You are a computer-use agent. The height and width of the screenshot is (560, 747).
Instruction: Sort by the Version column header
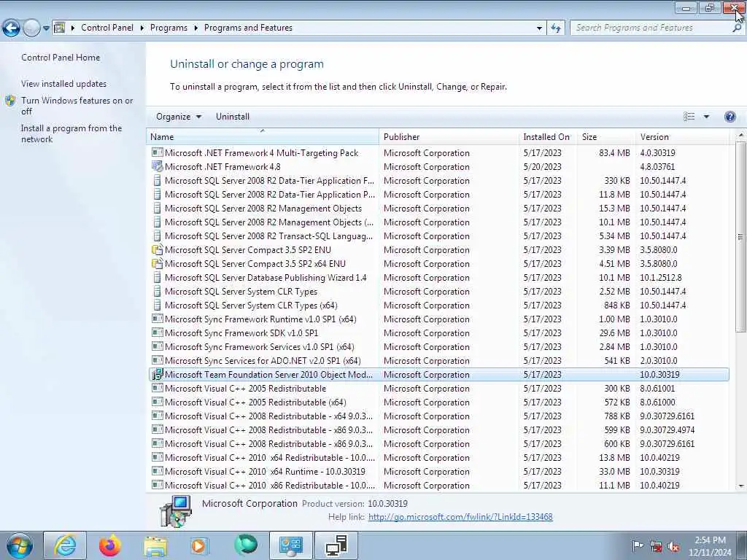pyautogui.click(x=682, y=136)
